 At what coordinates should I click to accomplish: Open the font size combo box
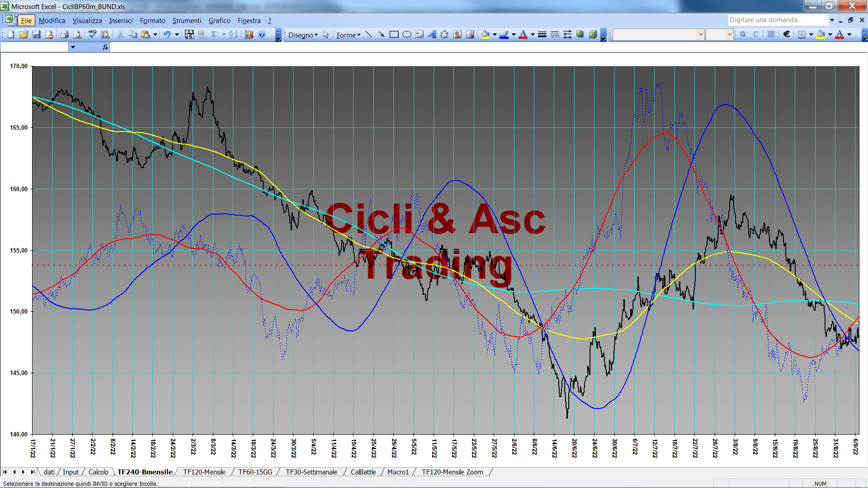(719, 34)
